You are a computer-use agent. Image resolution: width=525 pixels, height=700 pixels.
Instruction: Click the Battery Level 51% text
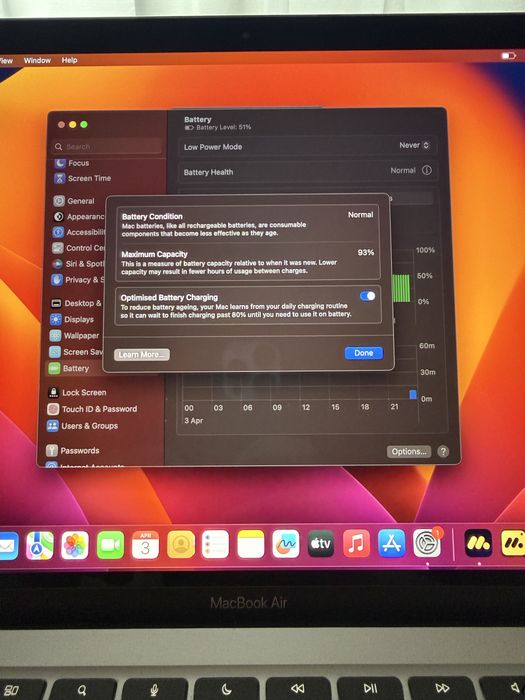224,127
